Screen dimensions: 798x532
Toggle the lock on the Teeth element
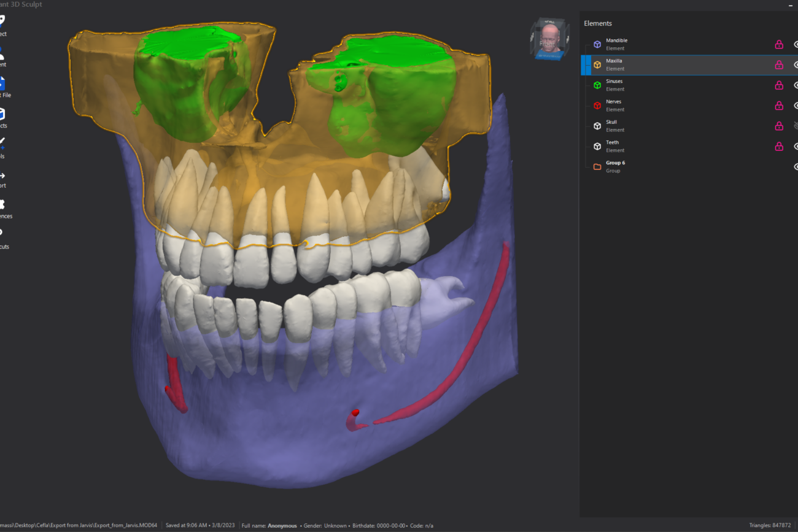[x=778, y=146]
